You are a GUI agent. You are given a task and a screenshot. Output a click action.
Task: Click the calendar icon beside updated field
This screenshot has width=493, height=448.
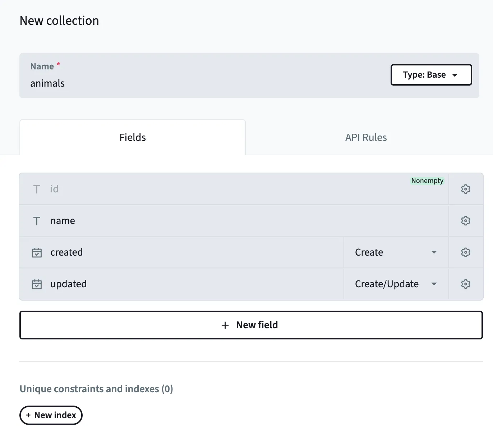click(37, 284)
